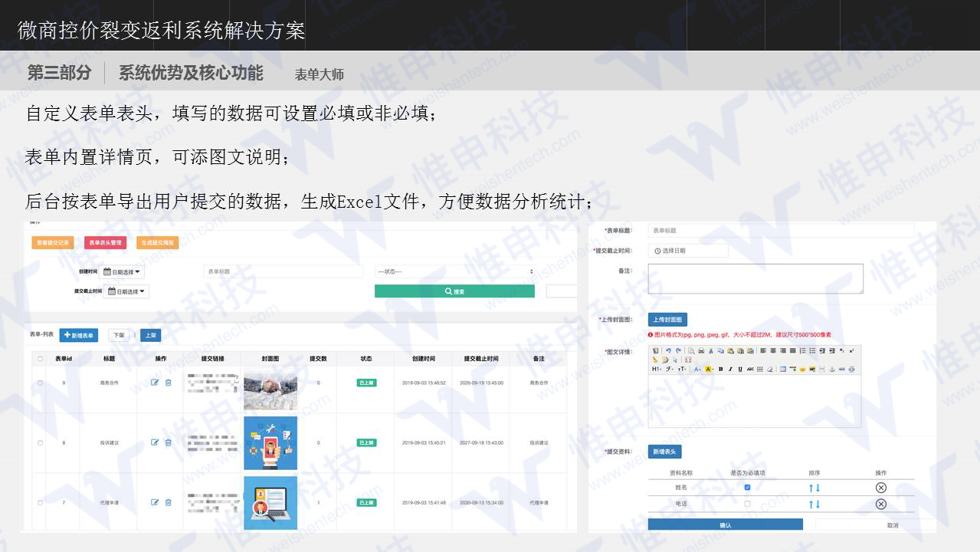The image size is (980, 552).
Task: Click the trash delete icon for 投诉建议 form
Action: (169, 442)
